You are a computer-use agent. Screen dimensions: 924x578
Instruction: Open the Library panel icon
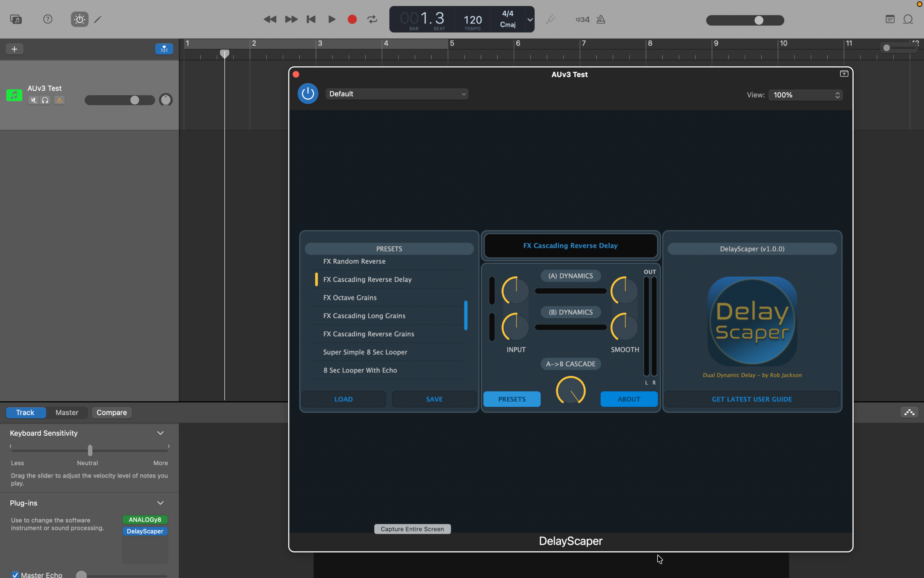(16, 19)
